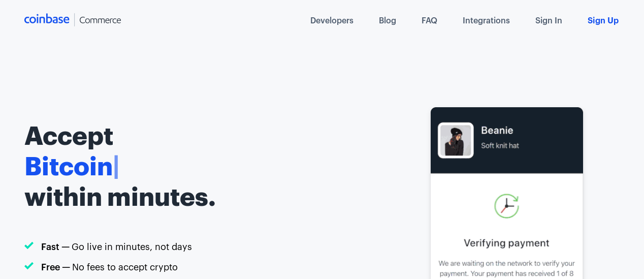This screenshot has height=279, width=644.
Task: Click the coinbase logo
Action: pos(47,19)
